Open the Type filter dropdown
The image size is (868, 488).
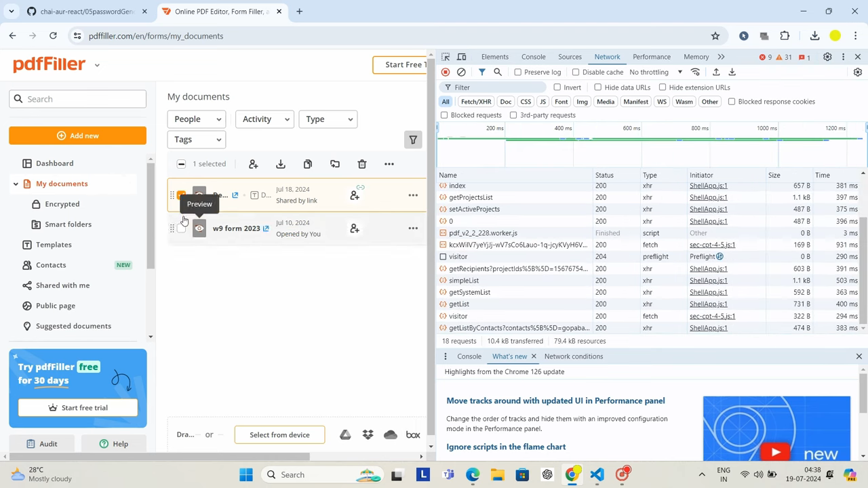pos(328,119)
